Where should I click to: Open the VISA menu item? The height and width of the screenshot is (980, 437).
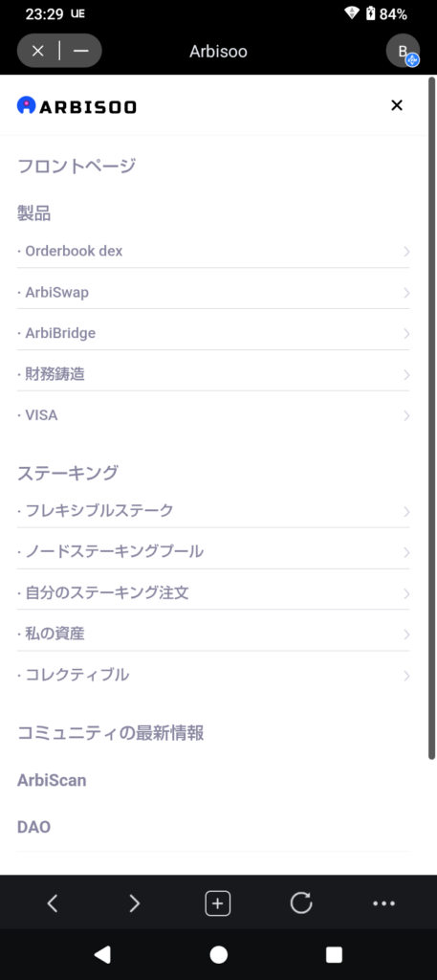(x=213, y=415)
